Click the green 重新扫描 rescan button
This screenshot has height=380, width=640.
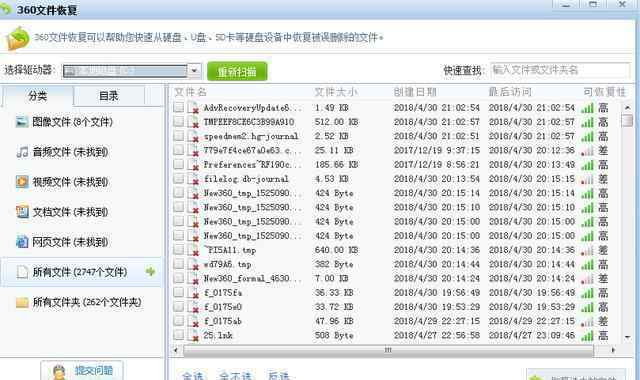[237, 71]
